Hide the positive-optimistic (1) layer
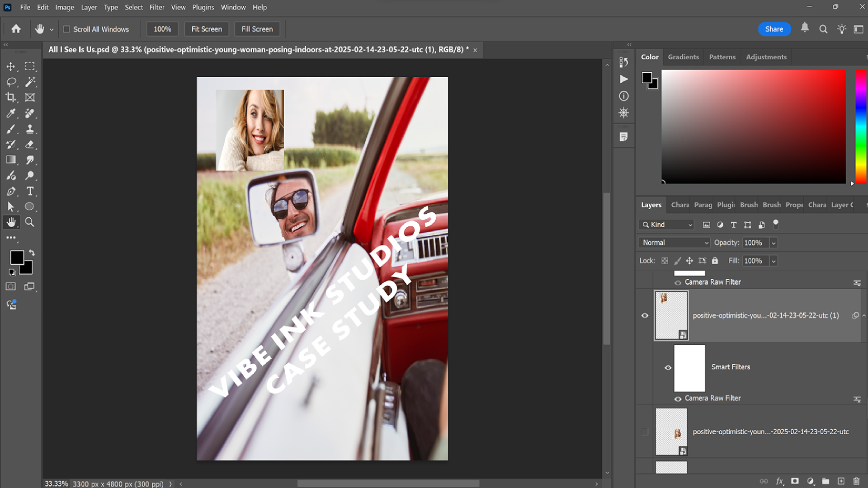 pos(645,315)
